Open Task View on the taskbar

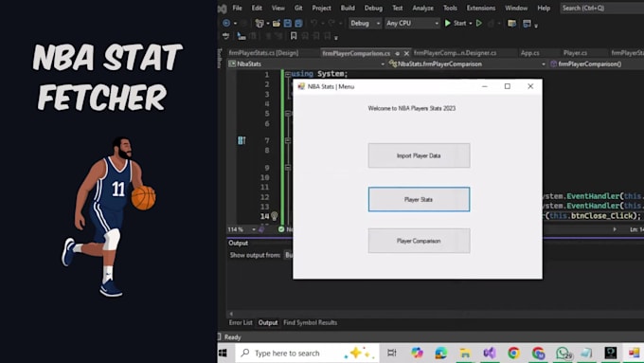pos(392,353)
